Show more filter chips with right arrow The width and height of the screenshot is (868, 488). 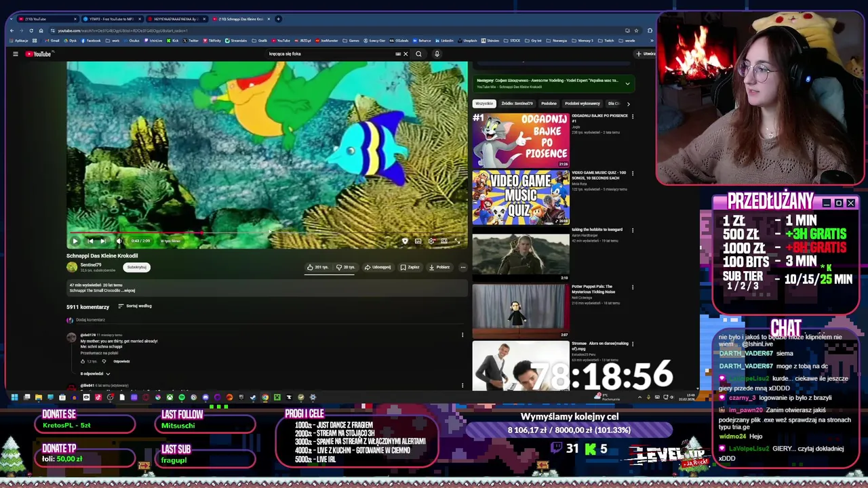click(628, 104)
